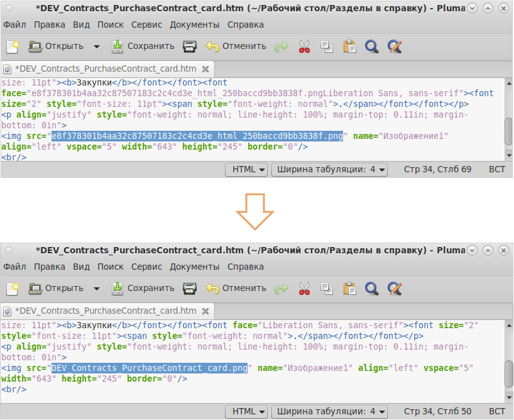
Task: Open the Документы menu in top window
Action: [194, 25]
